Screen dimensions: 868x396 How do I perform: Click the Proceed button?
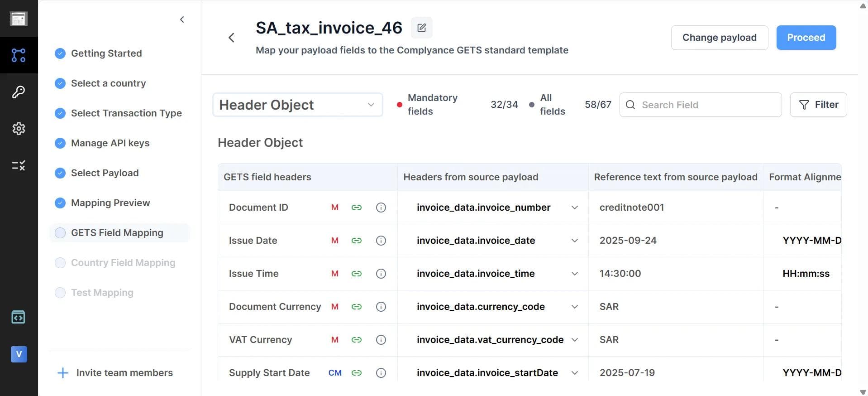[x=806, y=38]
